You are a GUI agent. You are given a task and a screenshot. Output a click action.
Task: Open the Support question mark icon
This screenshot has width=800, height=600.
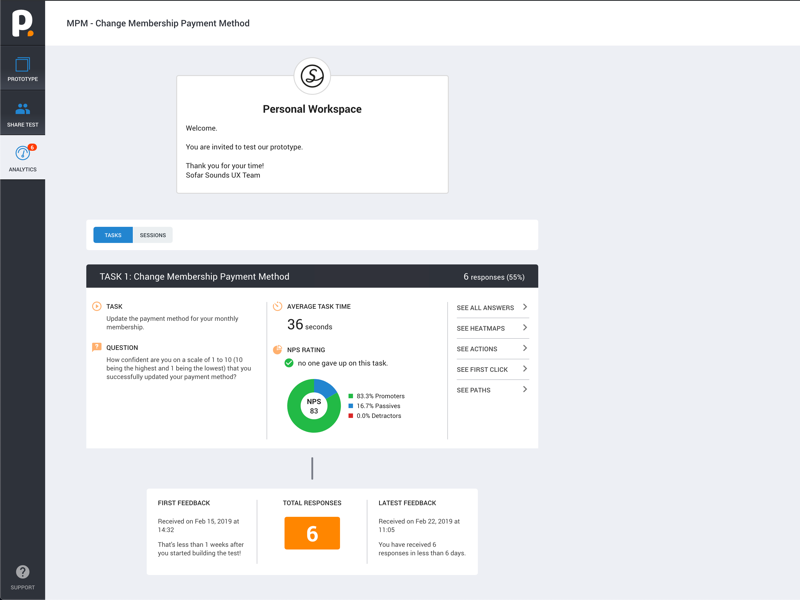[x=22, y=571]
